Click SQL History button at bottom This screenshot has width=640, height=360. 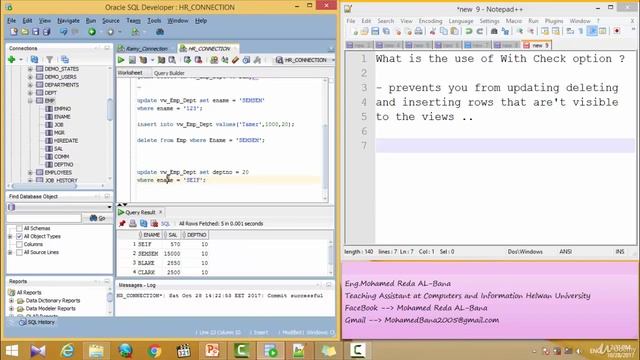pos(37,322)
